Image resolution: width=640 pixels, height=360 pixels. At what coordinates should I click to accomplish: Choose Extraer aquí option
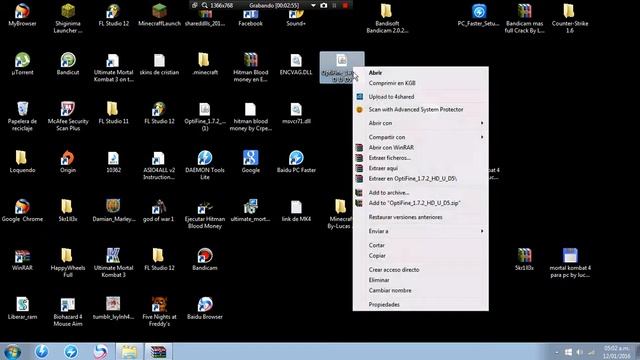420,168
